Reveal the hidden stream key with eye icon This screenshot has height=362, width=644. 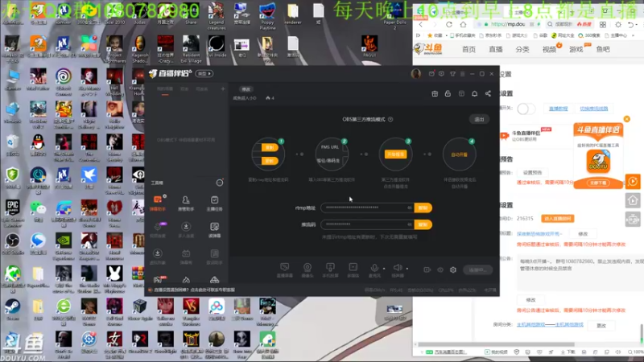click(x=409, y=224)
